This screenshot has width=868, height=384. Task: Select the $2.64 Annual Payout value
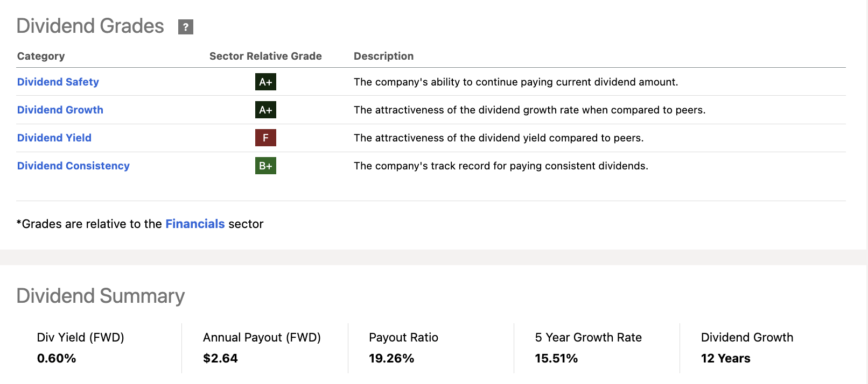click(220, 358)
